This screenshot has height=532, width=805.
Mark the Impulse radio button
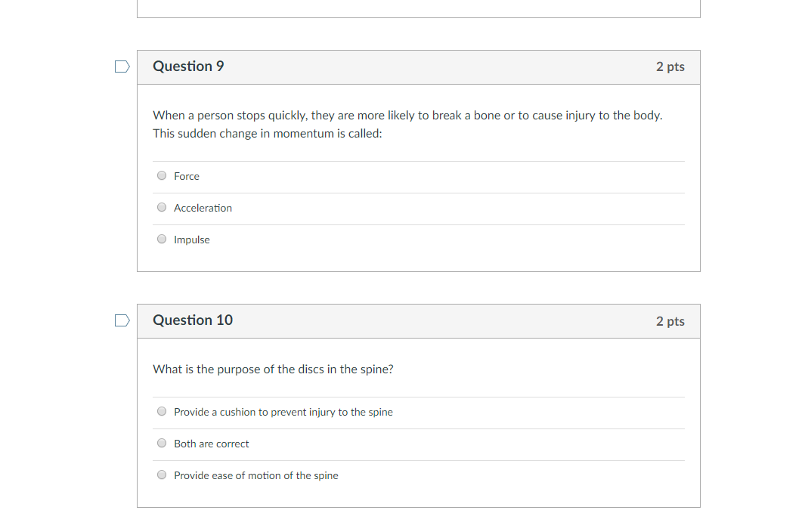coord(162,240)
